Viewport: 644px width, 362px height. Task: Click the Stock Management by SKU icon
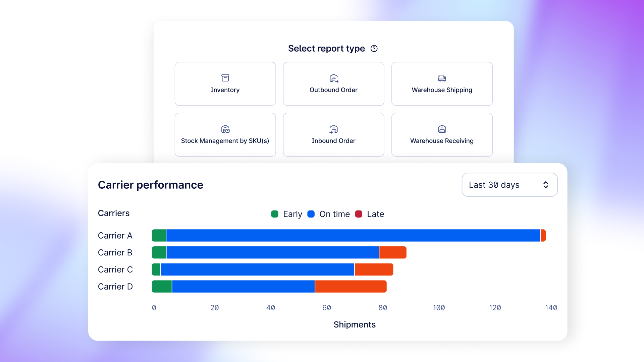pyautogui.click(x=225, y=129)
